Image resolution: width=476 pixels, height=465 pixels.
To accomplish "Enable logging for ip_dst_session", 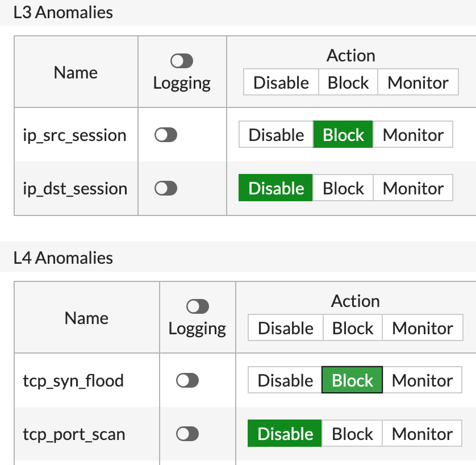I will (166, 189).
